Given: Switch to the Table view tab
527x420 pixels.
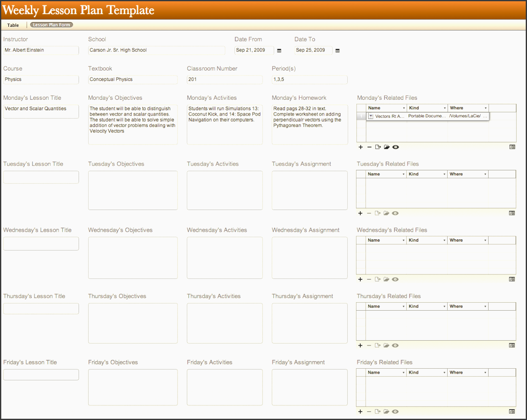Looking at the screenshot, I should pos(13,25).
